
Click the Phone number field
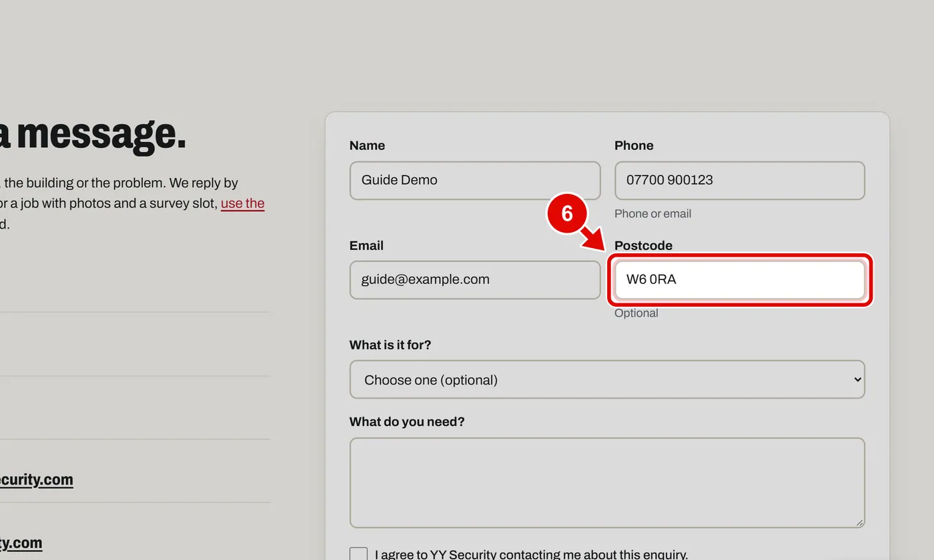(740, 180)
